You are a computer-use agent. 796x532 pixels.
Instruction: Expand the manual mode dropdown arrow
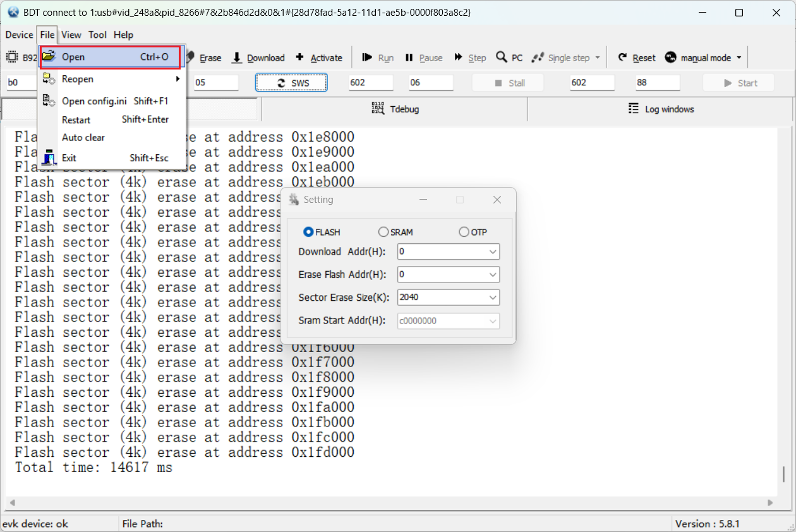(739, 57)
